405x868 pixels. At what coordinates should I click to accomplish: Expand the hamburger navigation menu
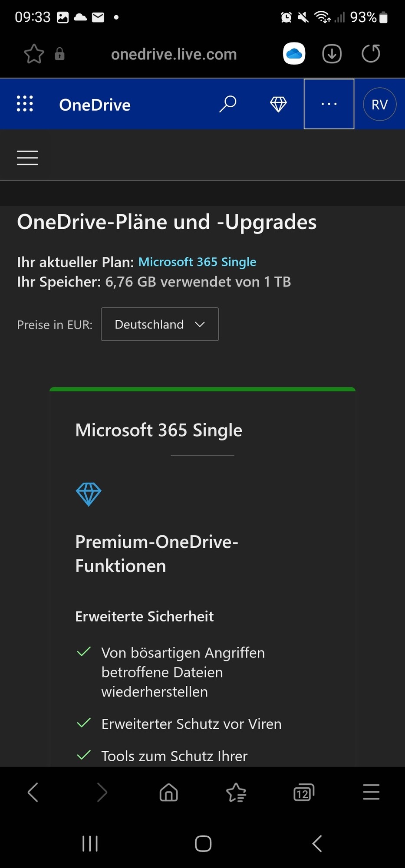[27, 158]
